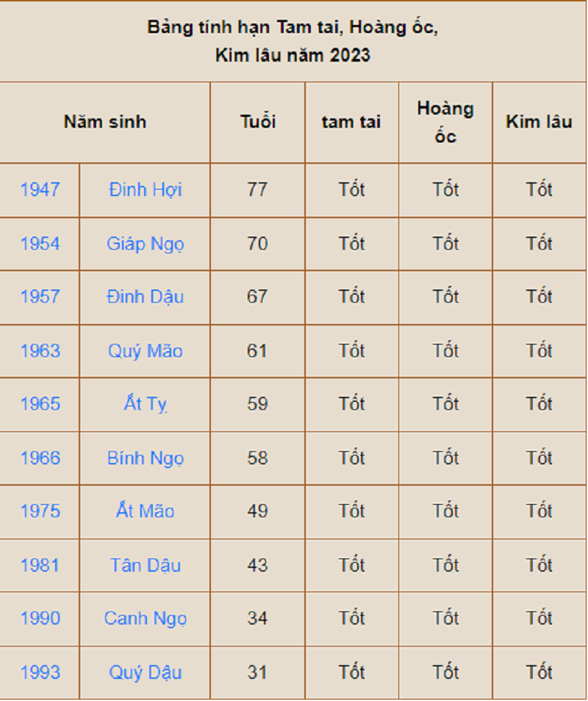Click the 1990 year link
588x701 pixels.
(40, 618)
